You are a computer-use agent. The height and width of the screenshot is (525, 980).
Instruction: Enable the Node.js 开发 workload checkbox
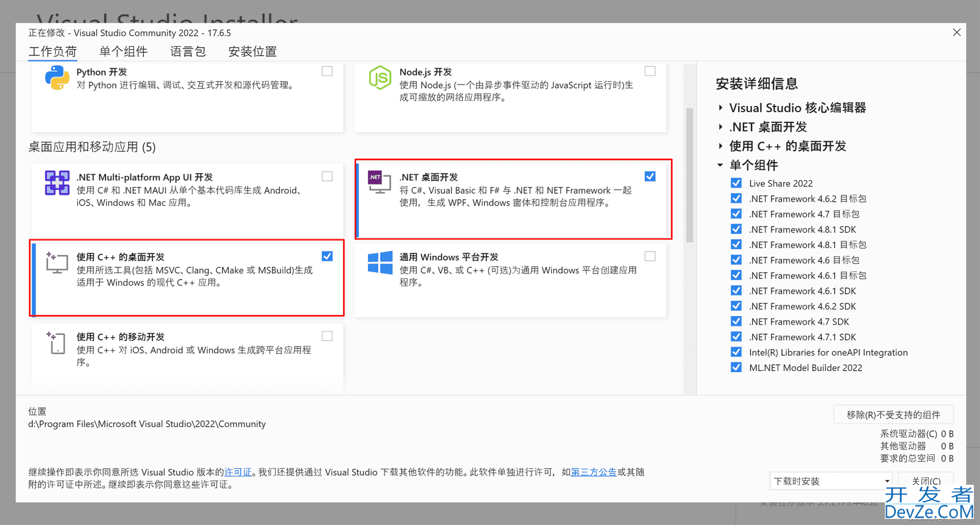pyautogui.click(x=650, y=71)
